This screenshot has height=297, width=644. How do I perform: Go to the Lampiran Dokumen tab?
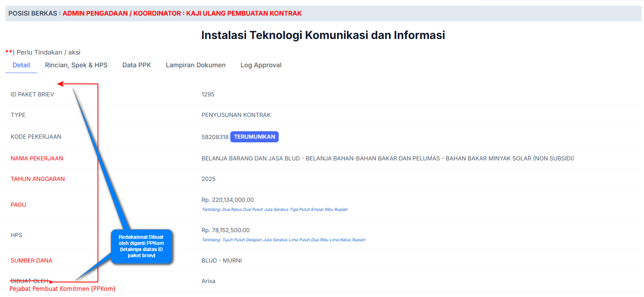point(195,65)
